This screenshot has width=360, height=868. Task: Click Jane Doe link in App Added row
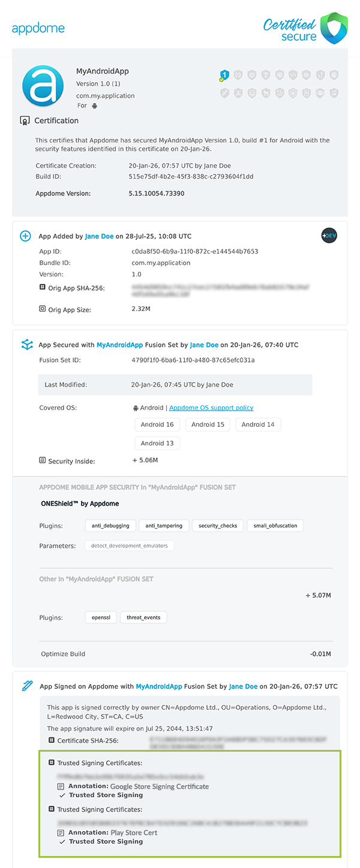[x=99, y=236]
